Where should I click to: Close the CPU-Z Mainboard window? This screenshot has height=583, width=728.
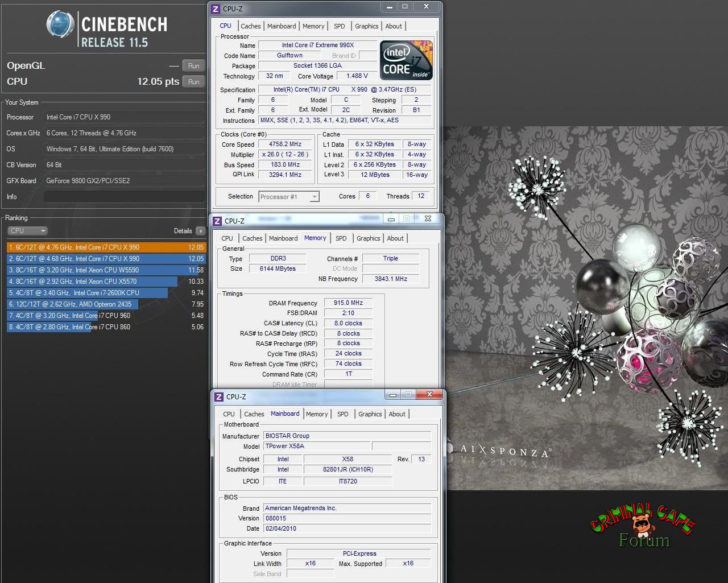(429, 394)
